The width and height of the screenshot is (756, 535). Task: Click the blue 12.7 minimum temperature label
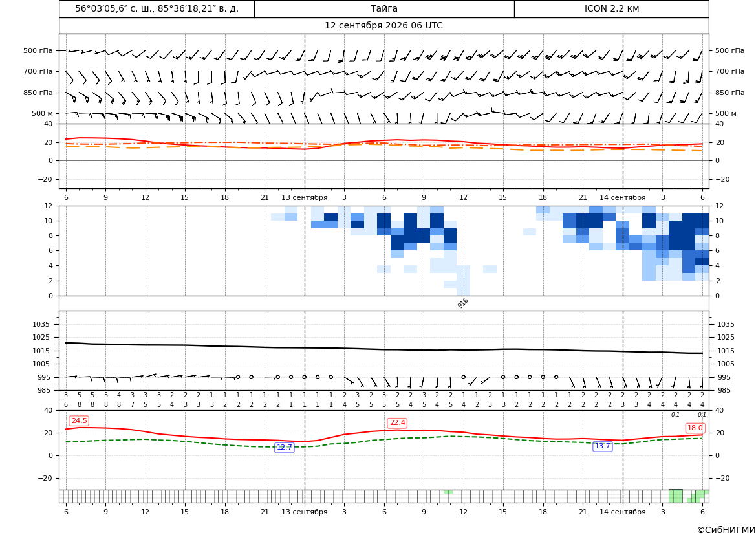tap(284, 447)
